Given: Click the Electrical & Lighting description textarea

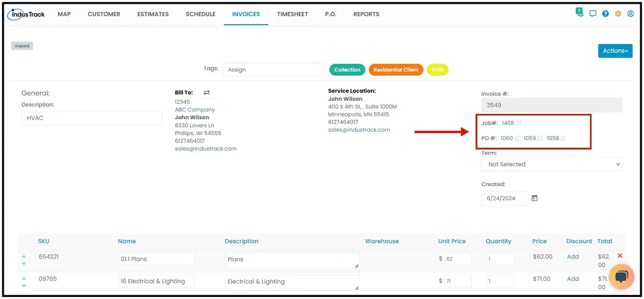Looking at the screenshot, I should 292,283.
